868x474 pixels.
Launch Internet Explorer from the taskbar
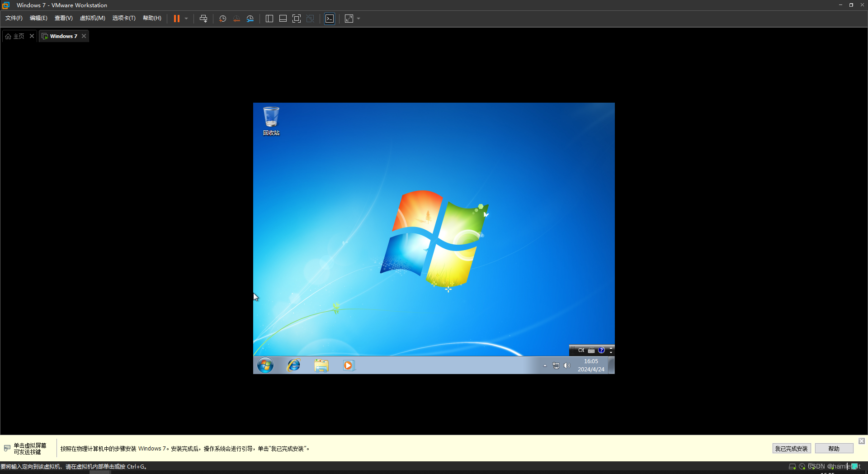tap(294, 365)
